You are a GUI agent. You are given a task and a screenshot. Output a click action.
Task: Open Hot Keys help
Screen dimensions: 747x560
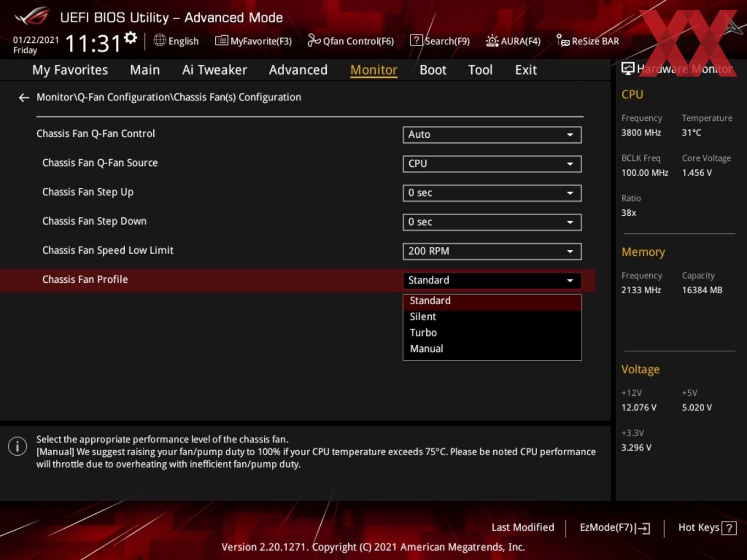point(707,528)
